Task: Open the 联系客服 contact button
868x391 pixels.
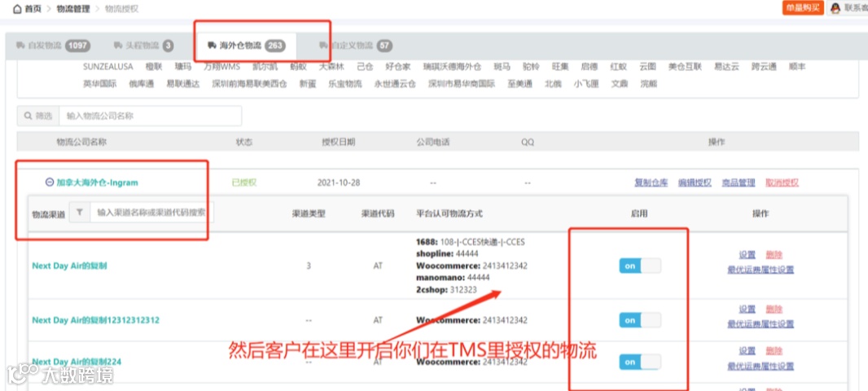Action: (848, 8)
